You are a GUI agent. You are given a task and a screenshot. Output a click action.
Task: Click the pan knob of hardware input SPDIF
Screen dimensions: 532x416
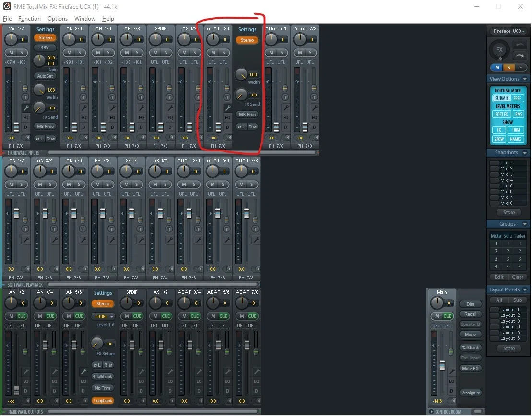[155, 39]
